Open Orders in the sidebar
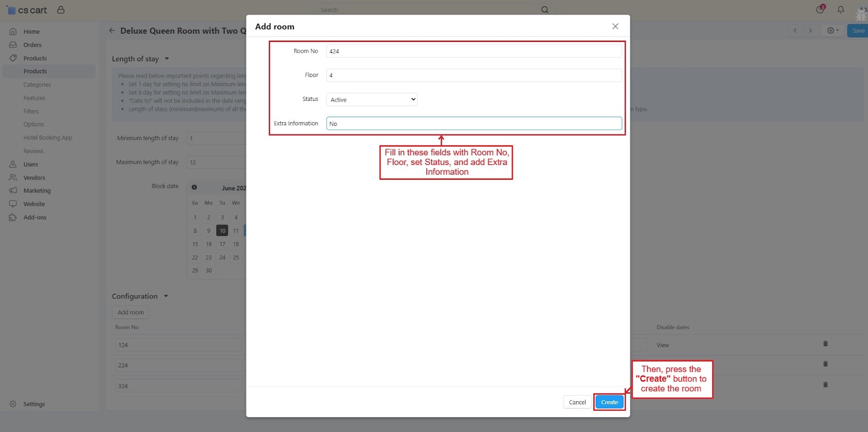 tap(32, 45)
